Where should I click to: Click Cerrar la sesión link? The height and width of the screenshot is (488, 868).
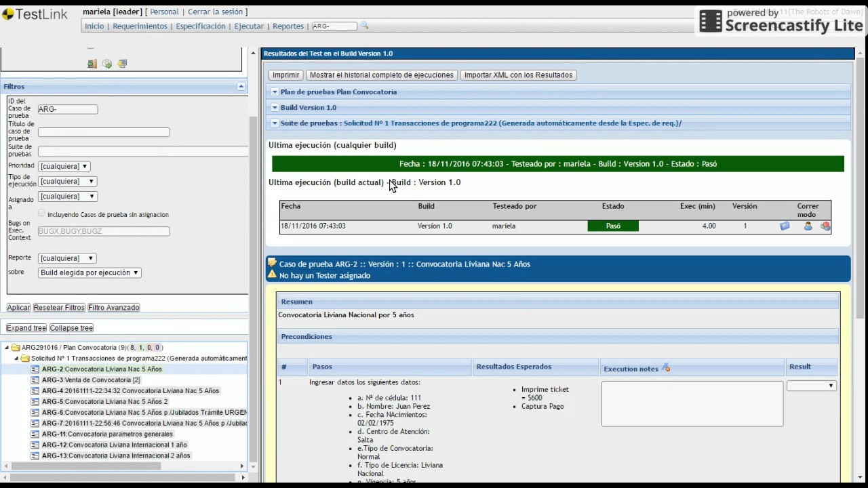(x=216, y=12)
